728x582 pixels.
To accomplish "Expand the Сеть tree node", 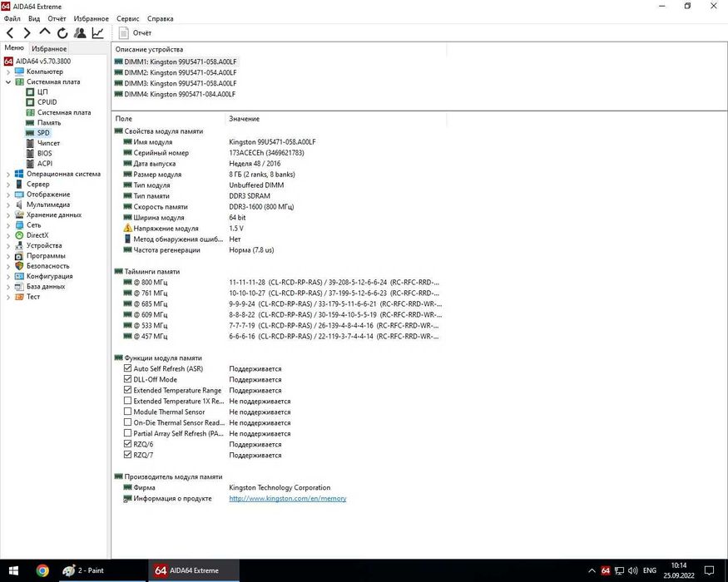I will pos(7,225).
